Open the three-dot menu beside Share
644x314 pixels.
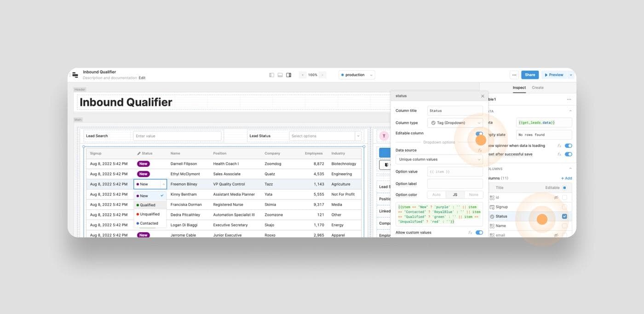[x=514, y=75]
